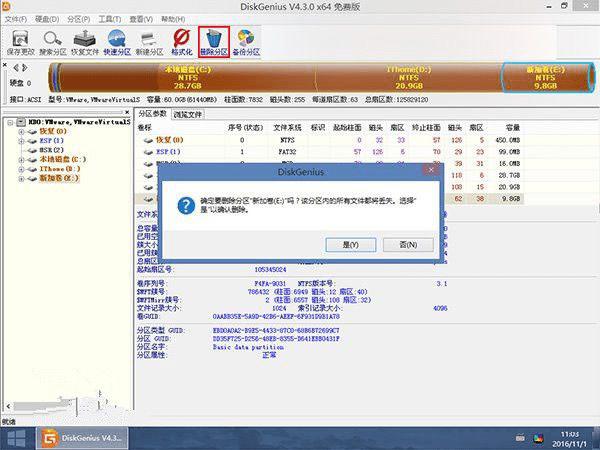This screenshot has height=450, width=600.
Task: Expand the Recovery (0) partition tree node
Action: [x=21, y=132]
